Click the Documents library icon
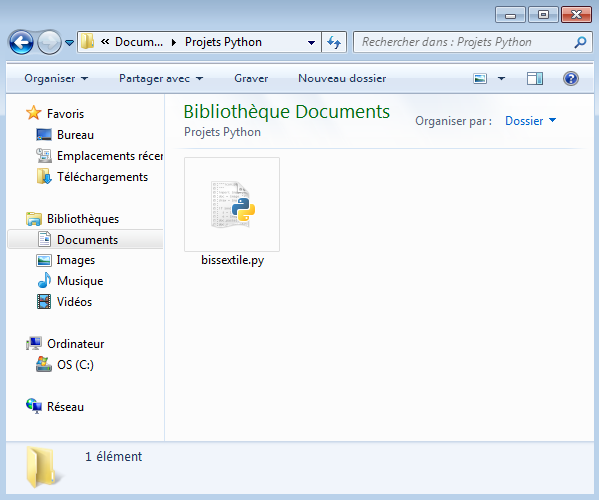The image size is (599, 500). 44,239
